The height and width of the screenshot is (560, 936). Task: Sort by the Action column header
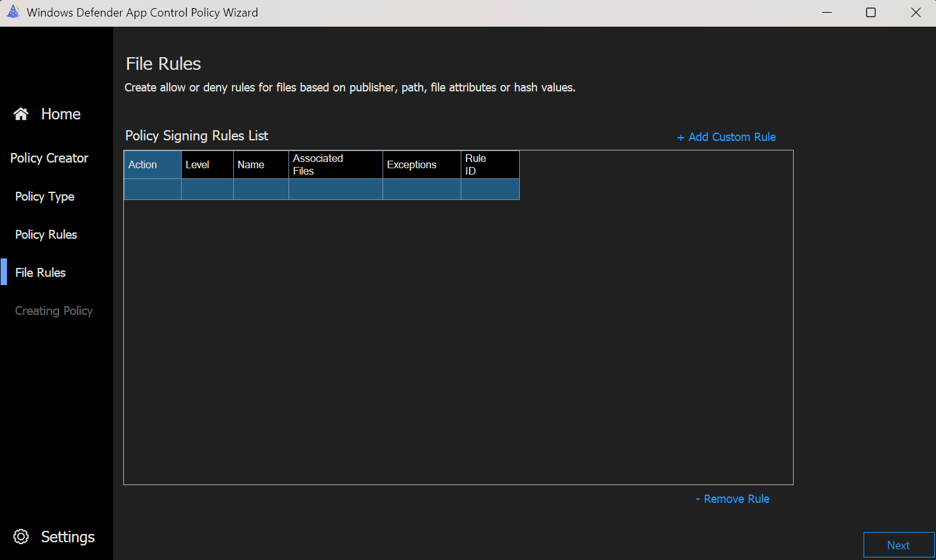point(153,164)
